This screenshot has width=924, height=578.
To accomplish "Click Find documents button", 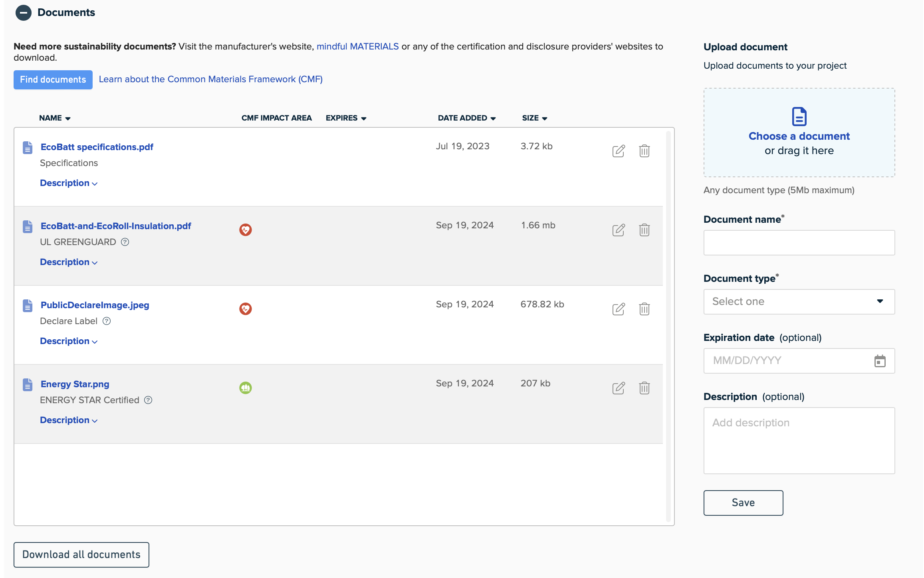I will coord(53,80).
